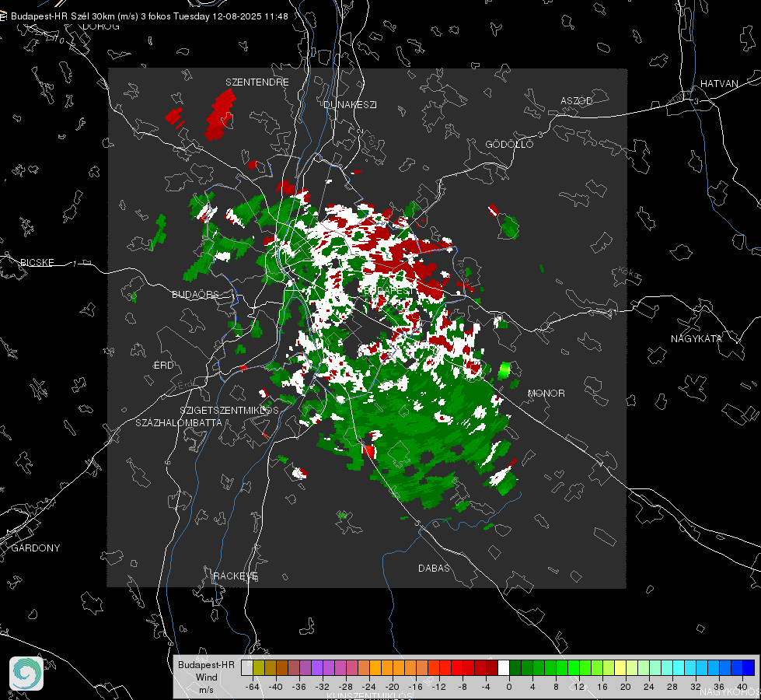Click the GÖDÖLLŐ map label
Viewport: 761px width, 700px height.
tap(509, 144)
